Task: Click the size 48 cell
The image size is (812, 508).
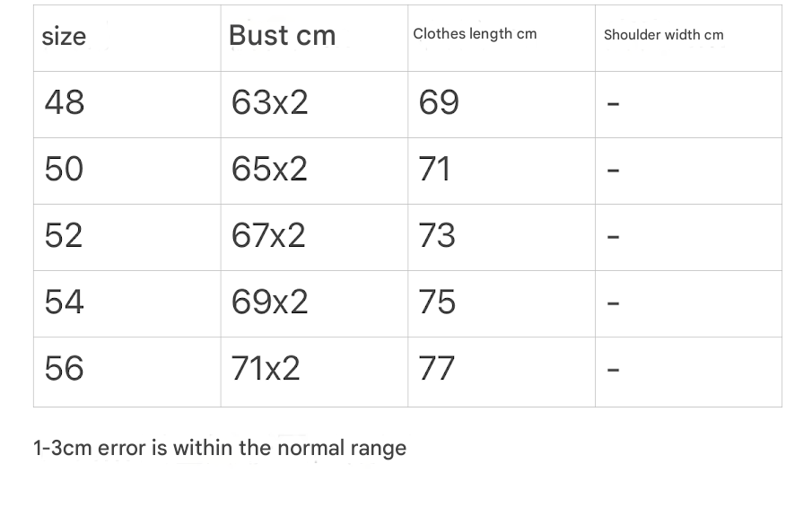Action: point(65,102)
